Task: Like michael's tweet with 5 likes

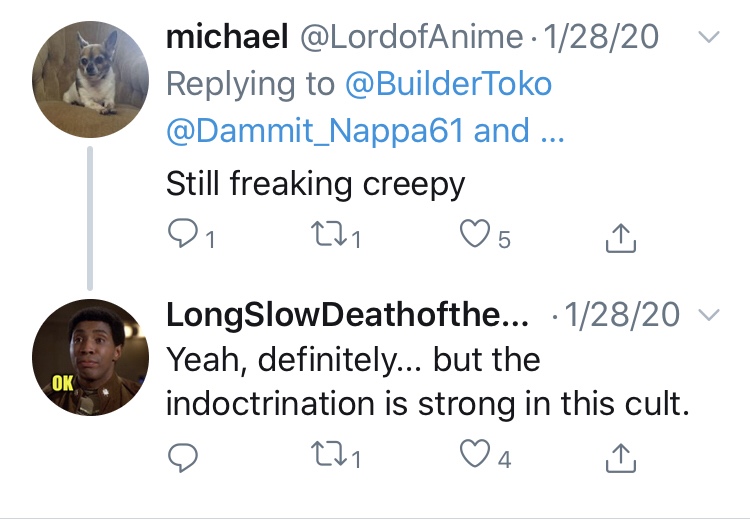Action: 475,233
